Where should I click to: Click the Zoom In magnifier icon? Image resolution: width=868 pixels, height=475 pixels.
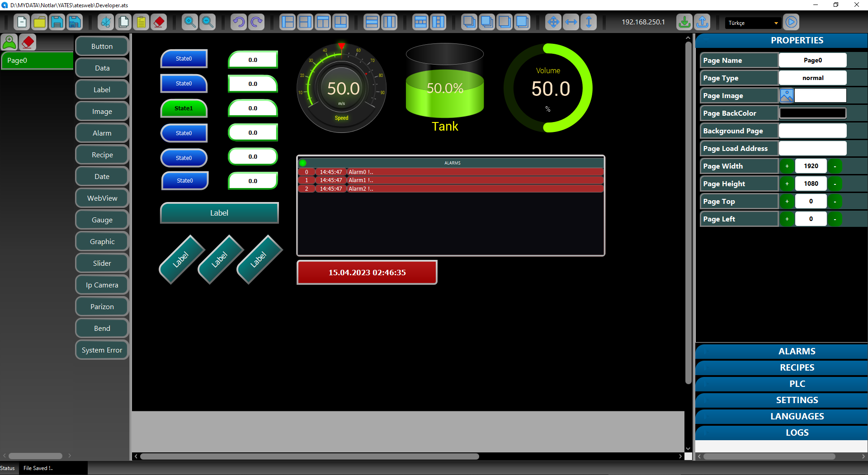click(190, 22)
